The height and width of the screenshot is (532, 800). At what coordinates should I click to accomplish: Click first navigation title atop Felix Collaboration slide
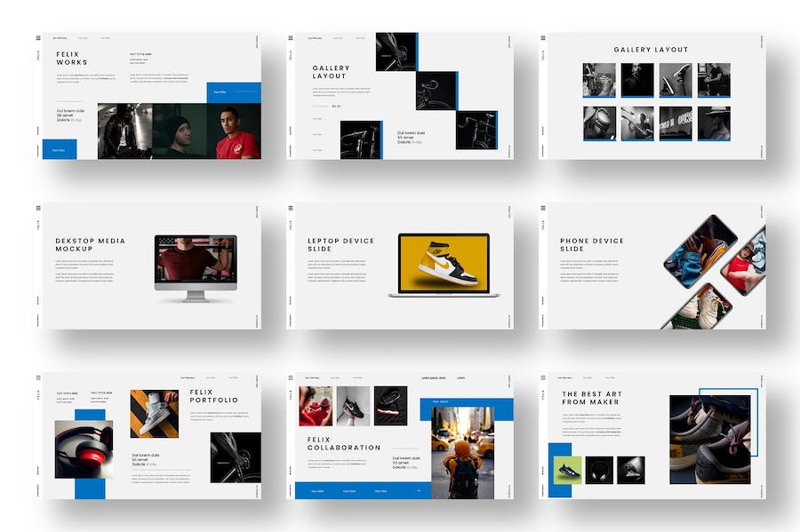312,377
